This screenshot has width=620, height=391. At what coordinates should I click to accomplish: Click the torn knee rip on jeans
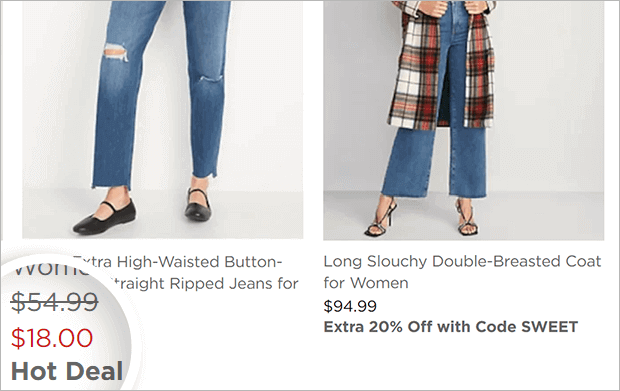pos(116,53)
